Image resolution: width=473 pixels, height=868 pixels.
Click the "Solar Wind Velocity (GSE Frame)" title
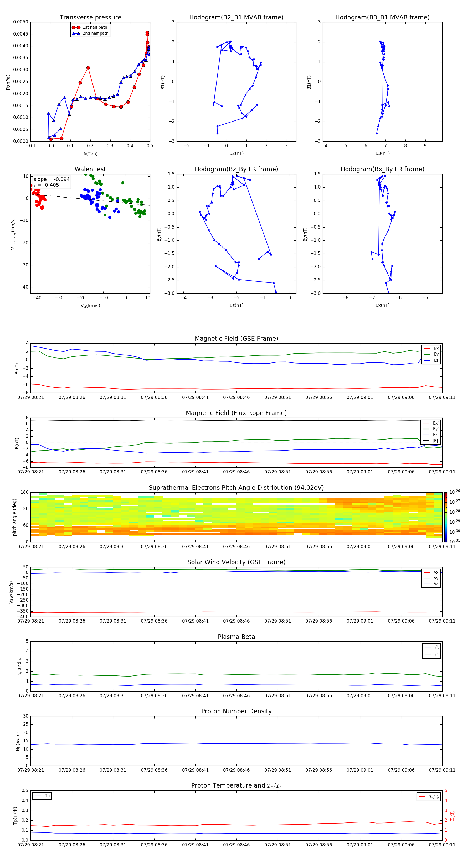tap(236, 562)
